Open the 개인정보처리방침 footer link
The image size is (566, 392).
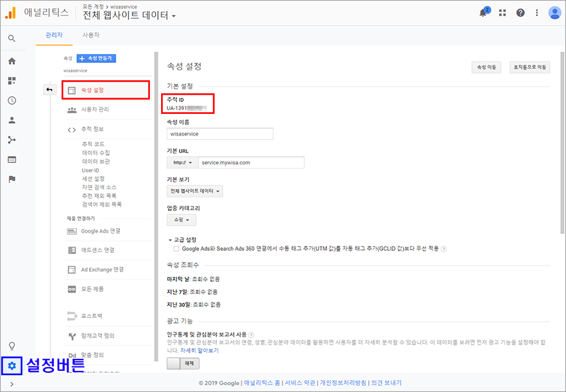(x=343, y=383)
